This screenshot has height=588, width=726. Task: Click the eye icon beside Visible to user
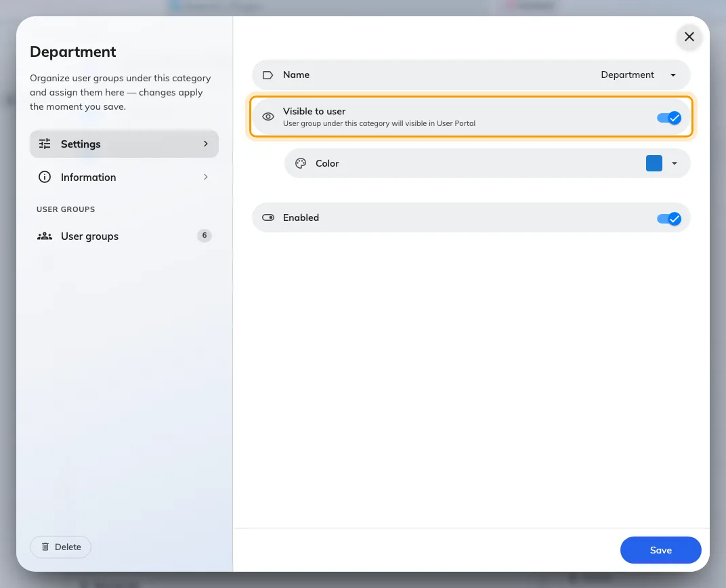click(268, 117)
